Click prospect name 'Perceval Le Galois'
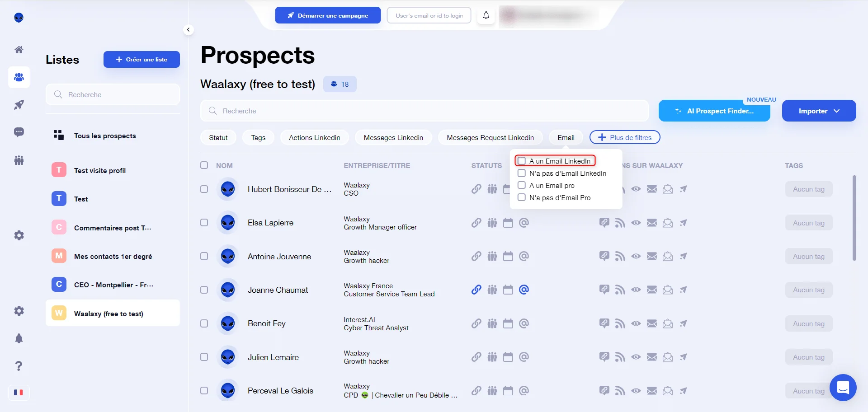The width and height of the screenshot is (868, 412). [x=280, y=390]
